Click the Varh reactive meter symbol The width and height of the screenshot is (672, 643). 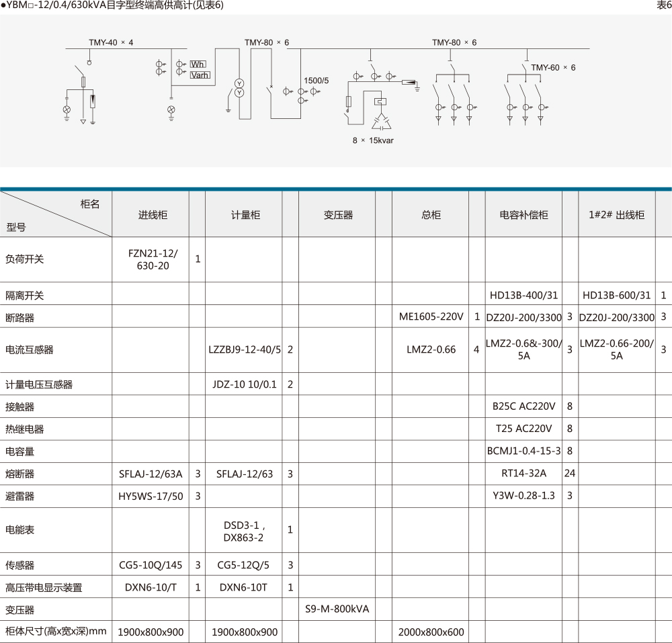200,75
